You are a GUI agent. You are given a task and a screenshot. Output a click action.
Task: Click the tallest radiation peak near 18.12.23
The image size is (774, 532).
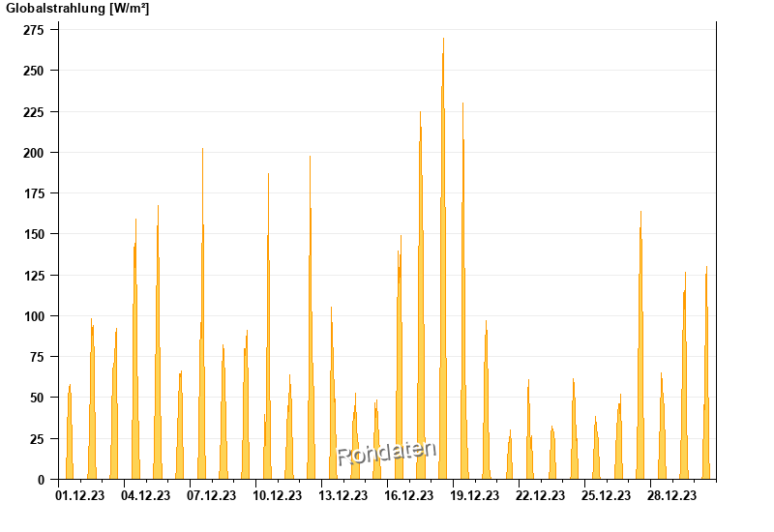443,258
